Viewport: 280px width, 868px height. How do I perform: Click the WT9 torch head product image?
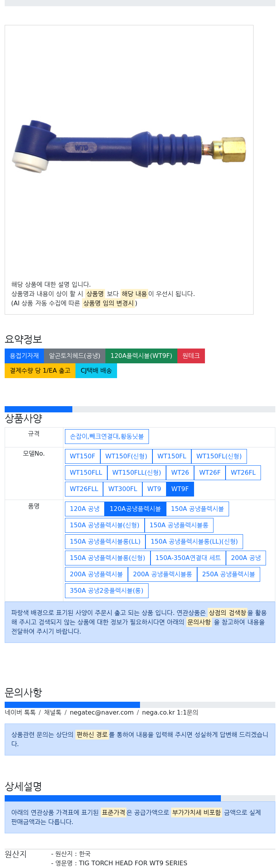[x=129, y=147]
